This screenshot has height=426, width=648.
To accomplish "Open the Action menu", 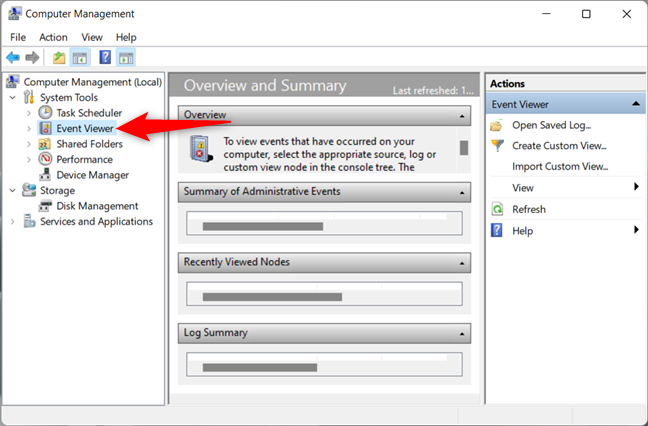I will (53, 37).
